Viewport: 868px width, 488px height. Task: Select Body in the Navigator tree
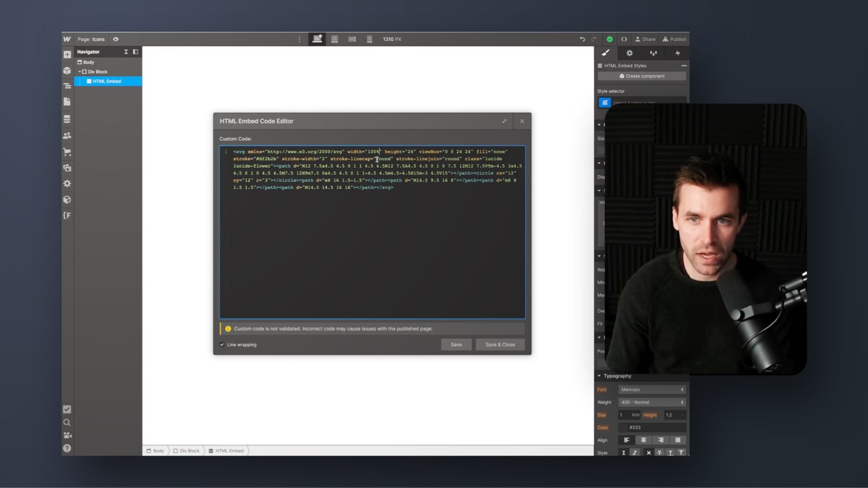tap(88, 62)
